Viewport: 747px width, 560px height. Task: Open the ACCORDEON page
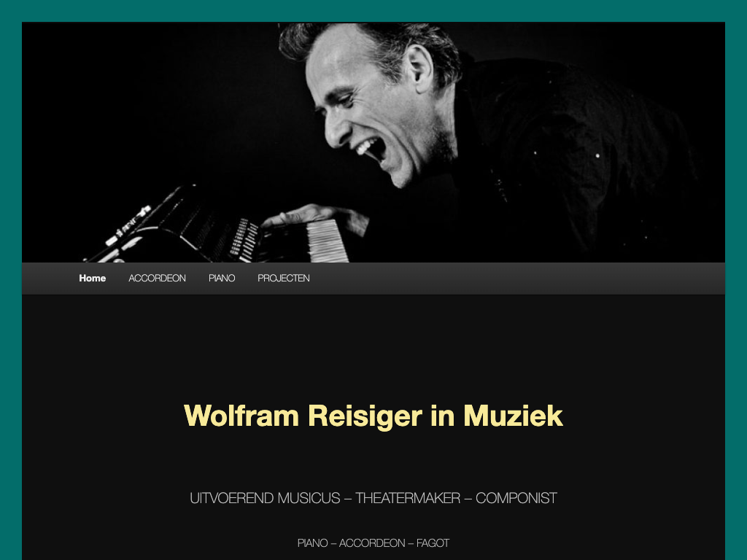[x=158, y=278]
